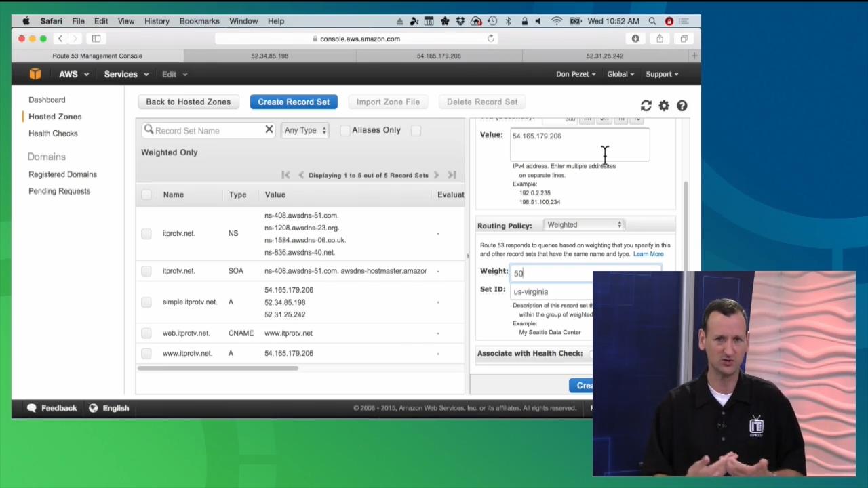Open the Any Type filter dropdown

304,130
